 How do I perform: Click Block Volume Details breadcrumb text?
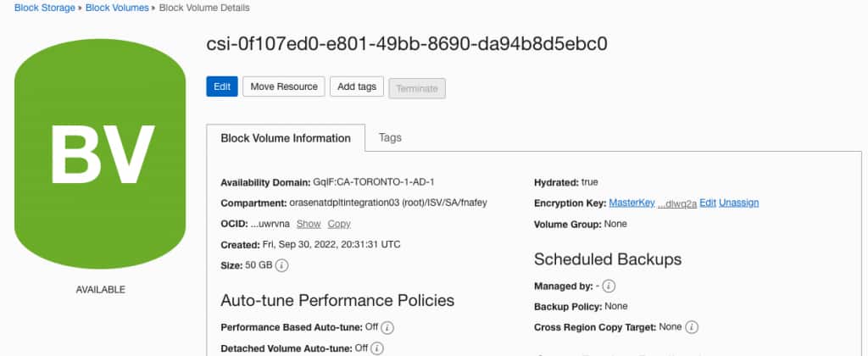click(204, 8)
